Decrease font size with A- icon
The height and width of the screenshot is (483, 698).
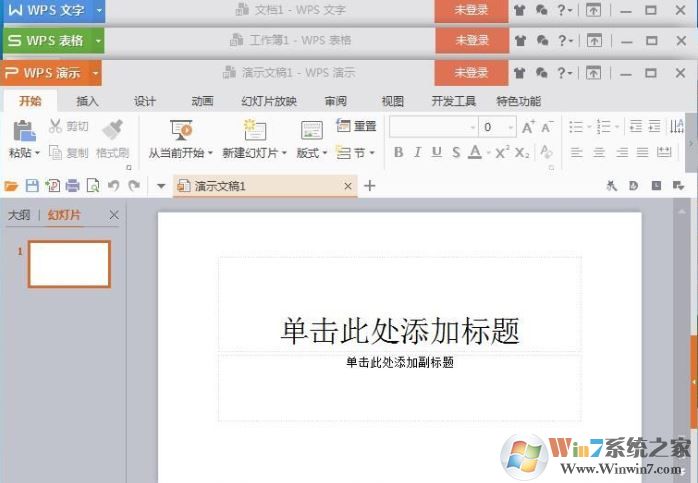547,127
